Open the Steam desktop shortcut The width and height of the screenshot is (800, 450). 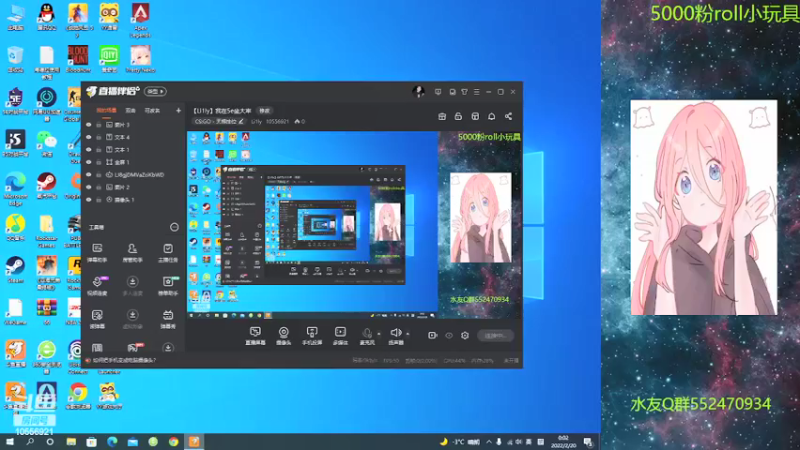click(15, 269)
